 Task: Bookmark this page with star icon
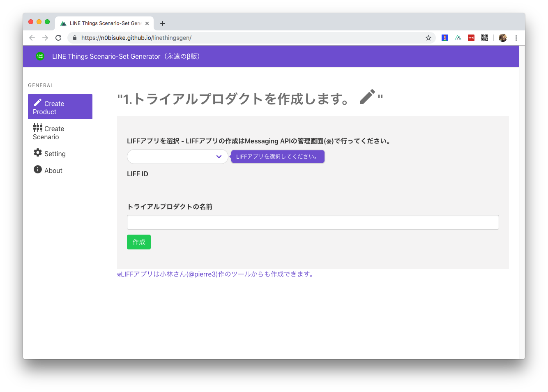[428, 38]
